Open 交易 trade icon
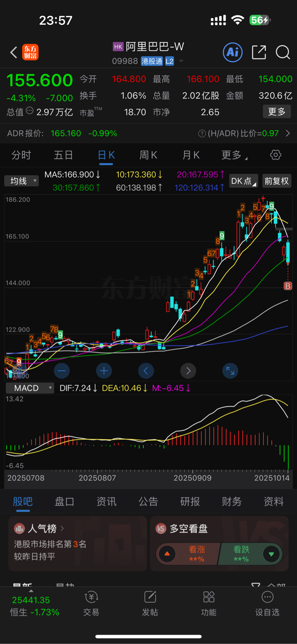The image size is (297, 644). pos(91,597)
